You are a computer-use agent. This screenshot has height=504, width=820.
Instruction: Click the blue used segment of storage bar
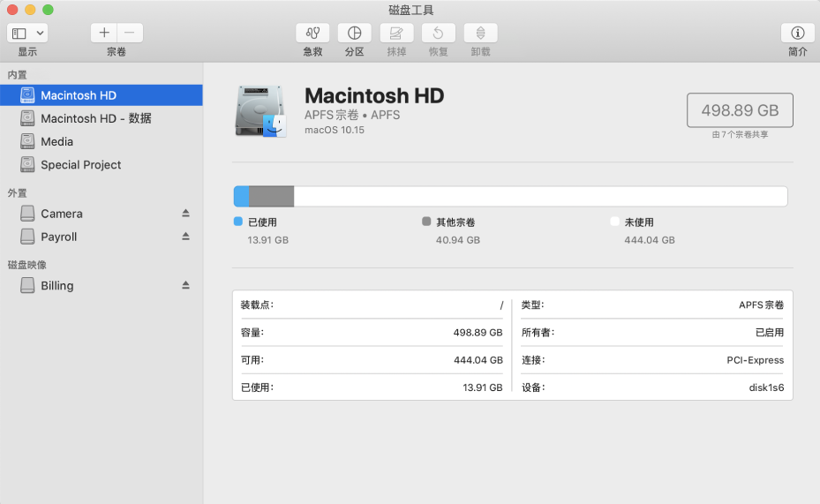pos(241,197)
